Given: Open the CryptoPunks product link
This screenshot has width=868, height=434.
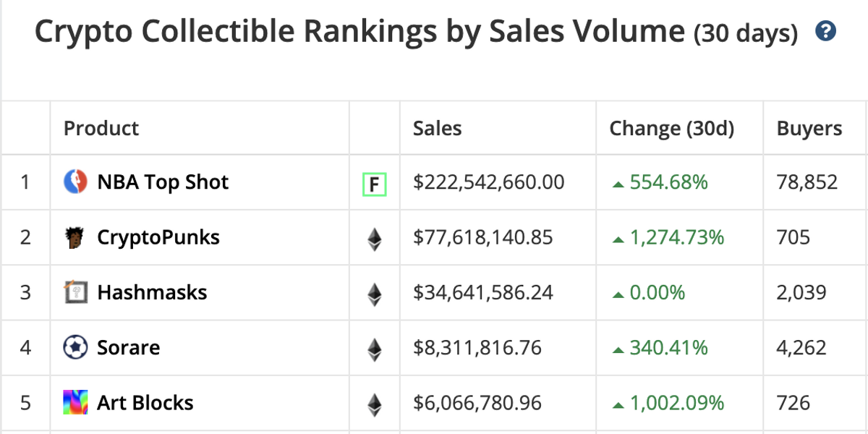Looking at the screenshot, I should pyautogui.click(x=158, y=237).
